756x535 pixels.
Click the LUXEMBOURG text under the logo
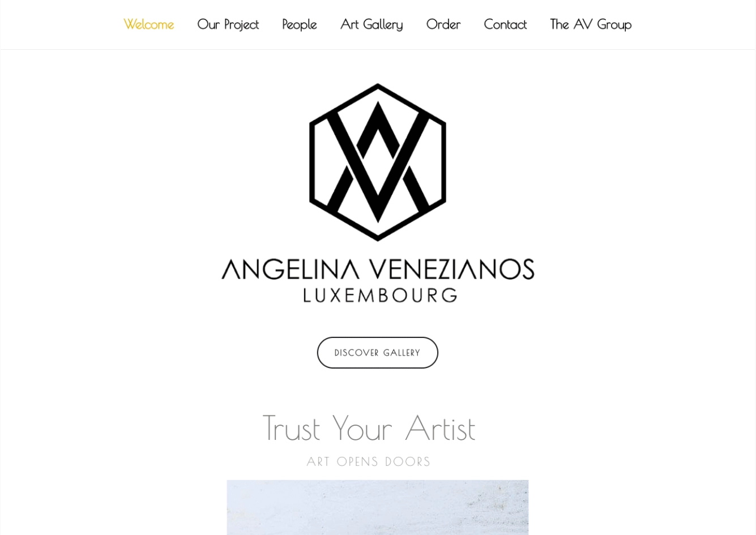pyautogui.click(x=381, y=295)
